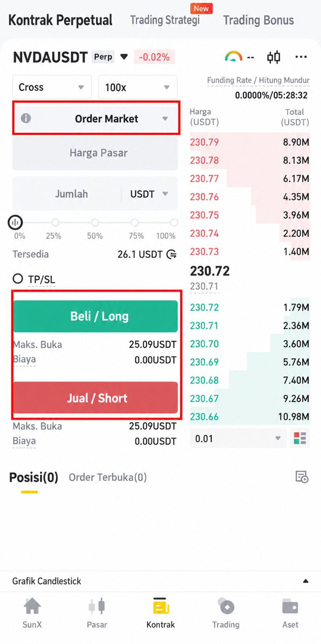This screenshot has height=644, width=321.
Task: Click the Jumlah amount input field
Action: tap(67, 194)
